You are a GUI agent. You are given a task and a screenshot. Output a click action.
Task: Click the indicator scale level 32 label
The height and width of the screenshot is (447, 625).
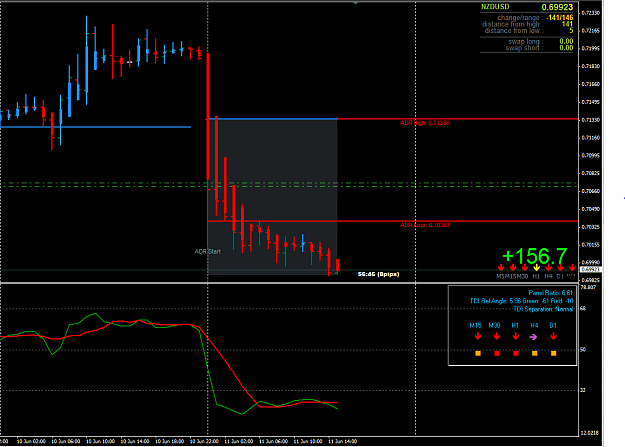(583, 390)
